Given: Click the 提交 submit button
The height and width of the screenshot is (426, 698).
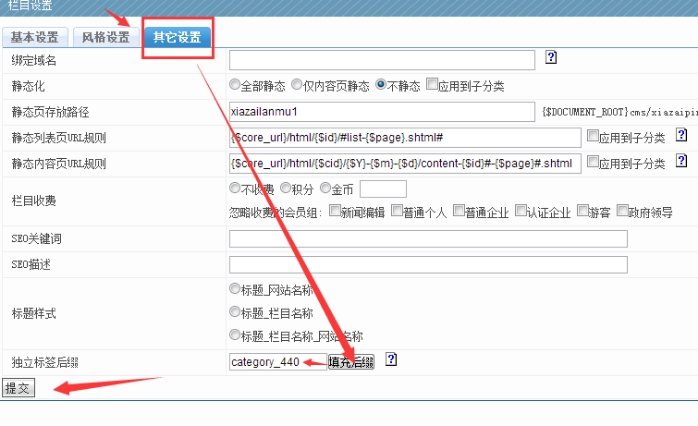Looking at the screenshot, I should [x=18, y=388].
